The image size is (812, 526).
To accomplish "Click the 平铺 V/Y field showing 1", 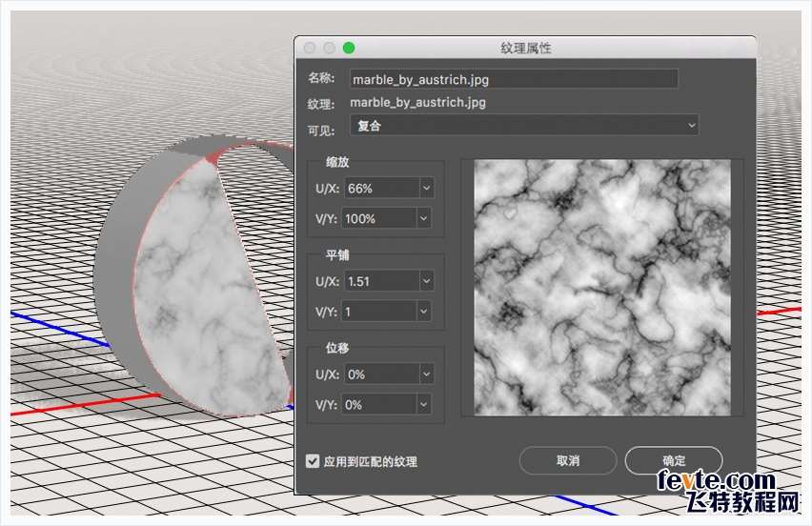I will coord(379,312).
